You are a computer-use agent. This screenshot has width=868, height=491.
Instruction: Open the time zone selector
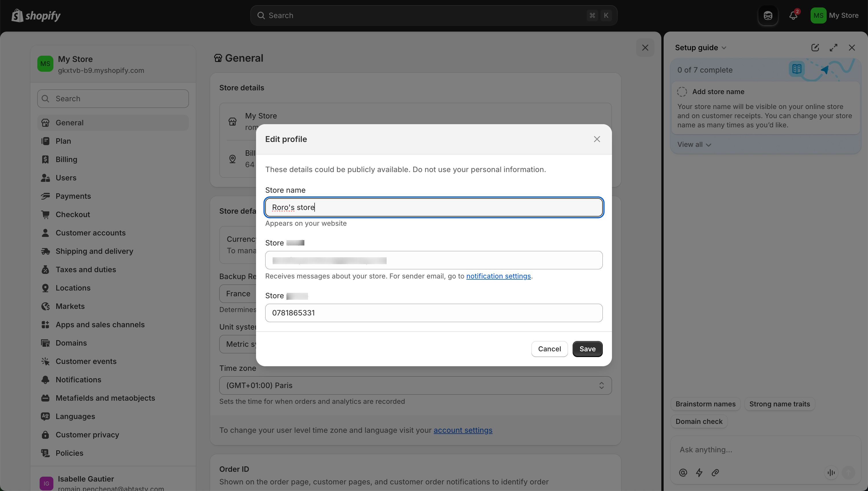[415, 385]
